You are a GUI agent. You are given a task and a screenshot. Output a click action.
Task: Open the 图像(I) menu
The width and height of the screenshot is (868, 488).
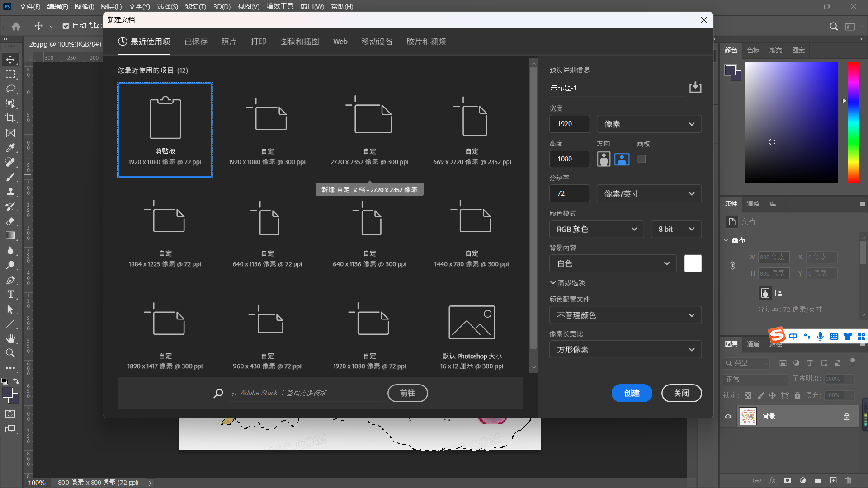pyautogui.click(x=85, y=6)
